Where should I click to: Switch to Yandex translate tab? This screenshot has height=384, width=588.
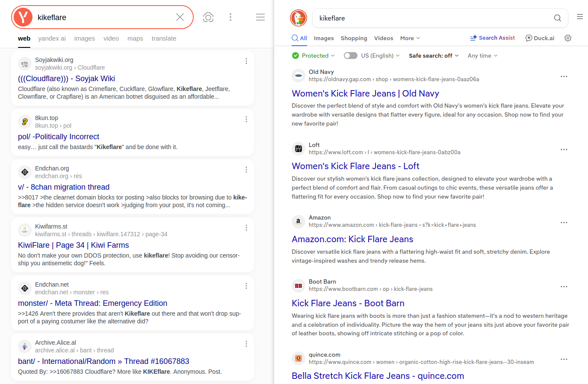tap(164, 38)
